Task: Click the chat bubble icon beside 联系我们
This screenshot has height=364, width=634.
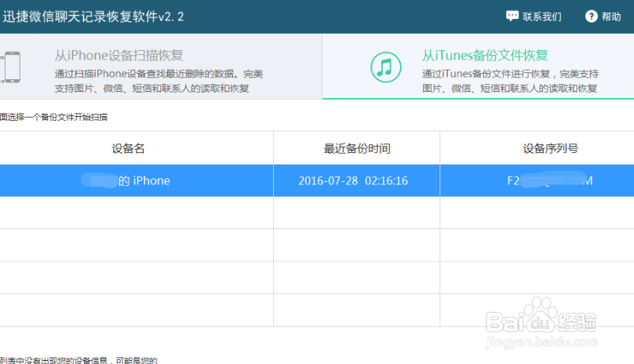Action: pos(512,16)
